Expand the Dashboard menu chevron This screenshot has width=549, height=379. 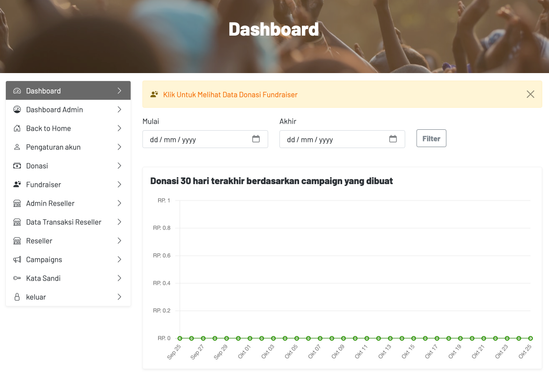(119, 91)
